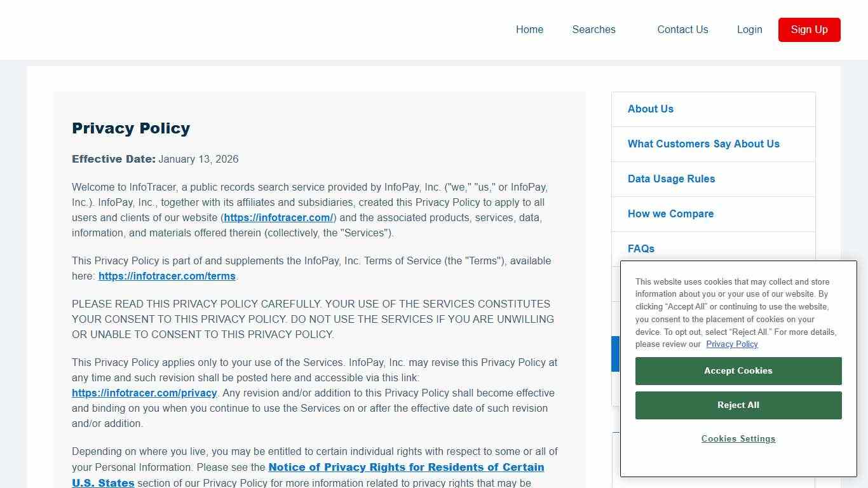The image size is (868, 488).
Task: Open the How we Compare page
Action: point(670,213)
